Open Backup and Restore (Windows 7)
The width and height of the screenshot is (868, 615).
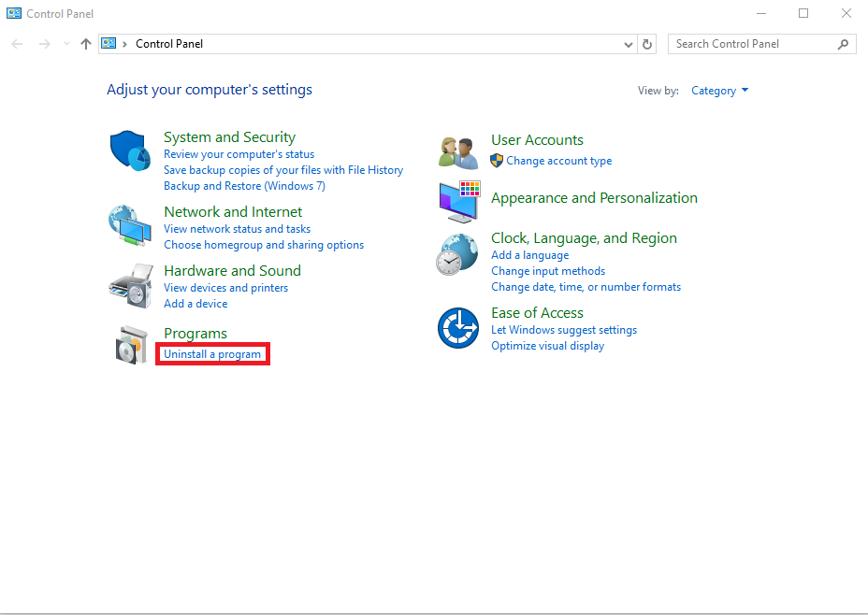click(245, 186)
